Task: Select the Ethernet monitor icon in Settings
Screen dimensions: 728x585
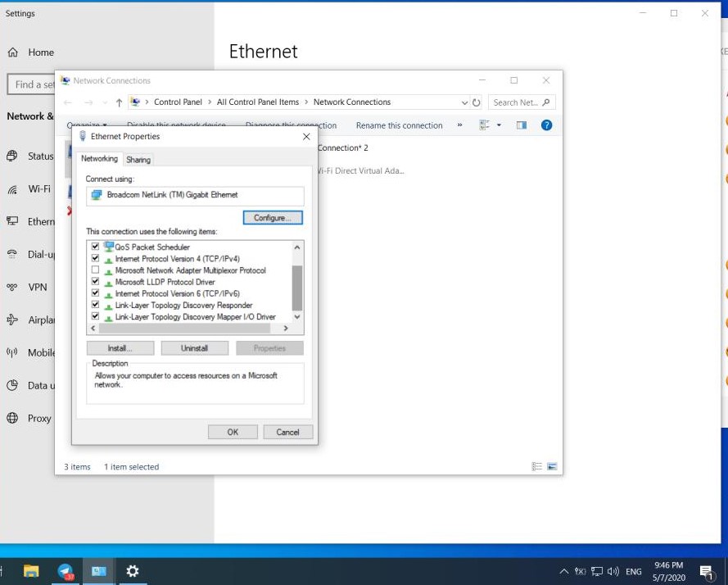Action: click(x=12, y=221)
